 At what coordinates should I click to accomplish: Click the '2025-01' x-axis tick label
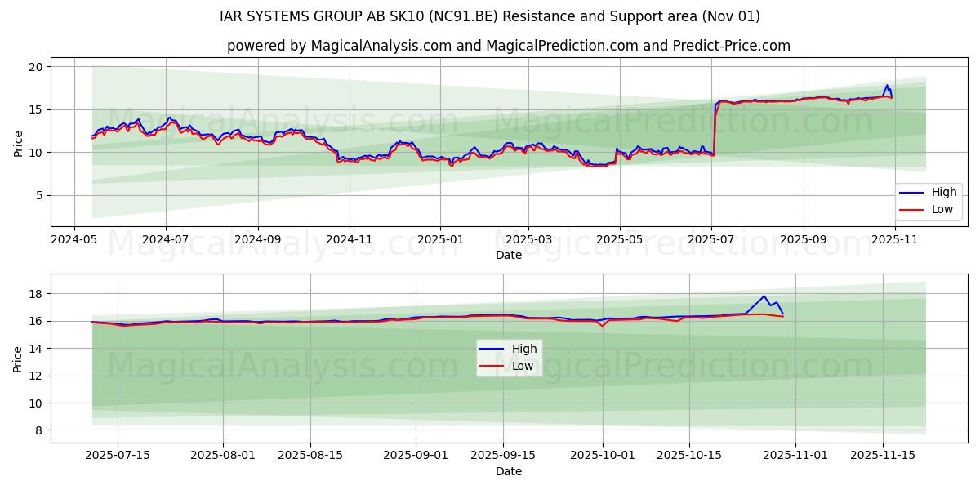pos(440,240)
